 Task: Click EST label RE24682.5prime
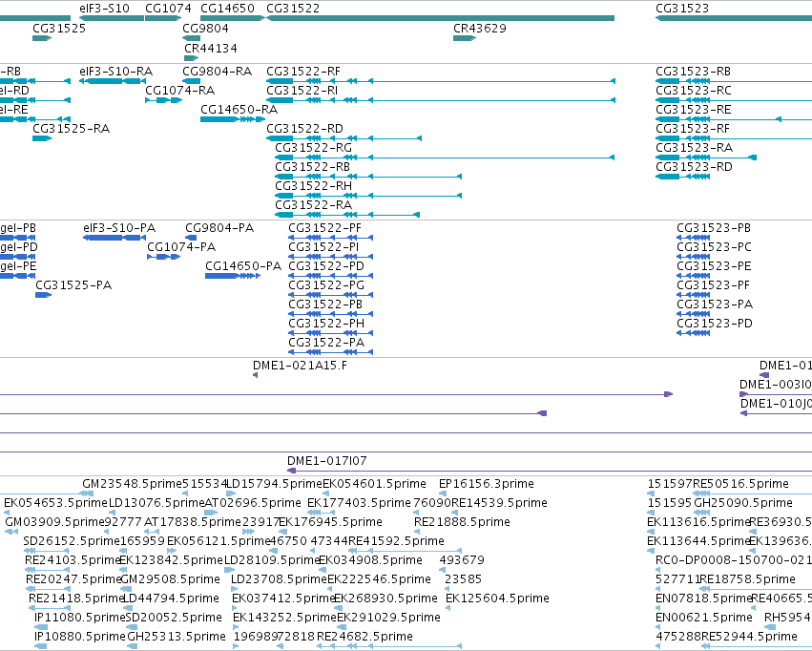coord(364,637)
